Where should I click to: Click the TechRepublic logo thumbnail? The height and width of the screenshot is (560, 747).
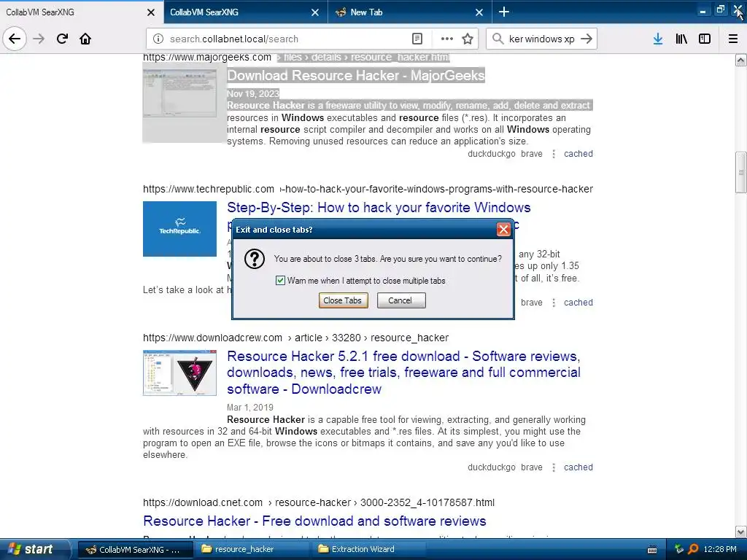click(179, 229)
